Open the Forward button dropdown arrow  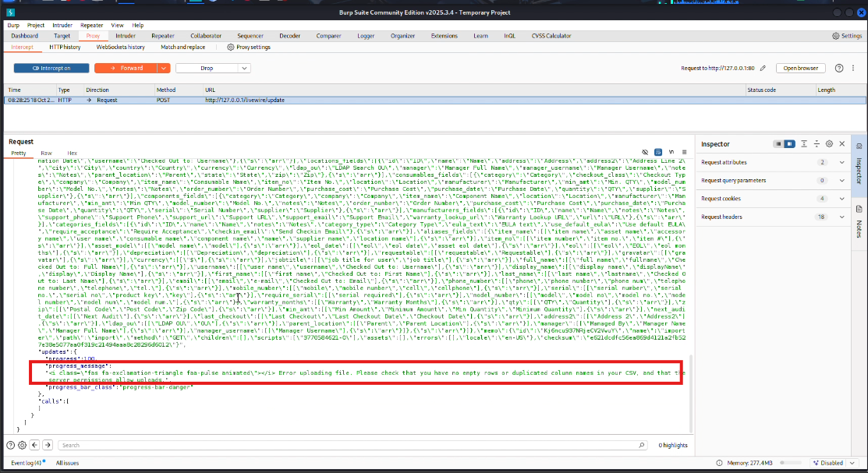[x=163, y=68]
